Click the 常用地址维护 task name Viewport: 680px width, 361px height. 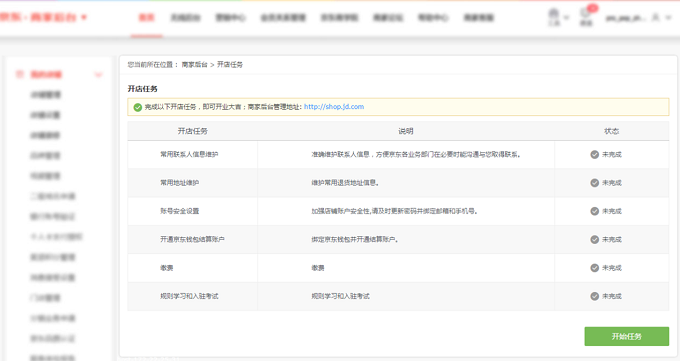pos(180,183)
